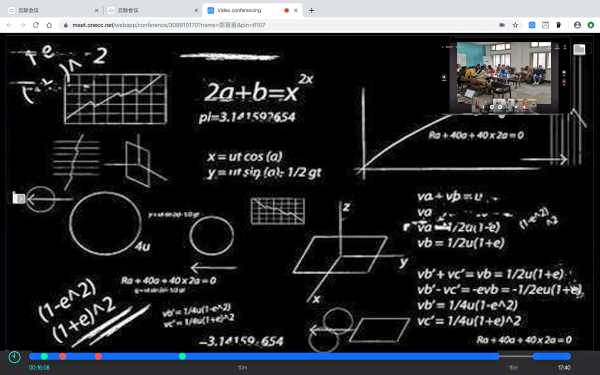This screenshot has width=600, height=375.
Task: Open the extensions puzzle icon
Action: 559,25
